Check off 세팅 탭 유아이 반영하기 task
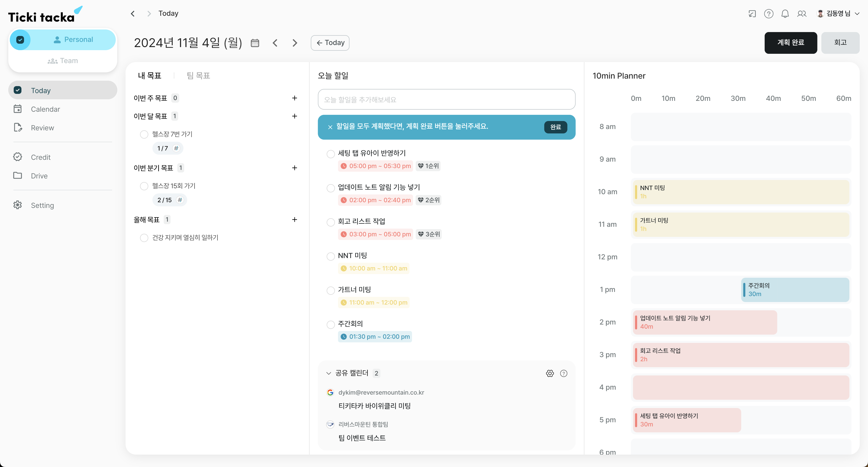 [331, 154]
